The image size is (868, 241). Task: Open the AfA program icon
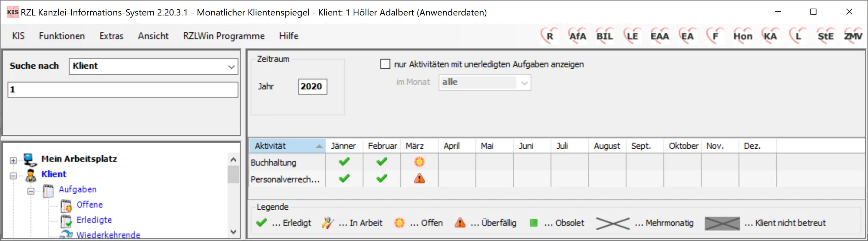tap(577, 36)
